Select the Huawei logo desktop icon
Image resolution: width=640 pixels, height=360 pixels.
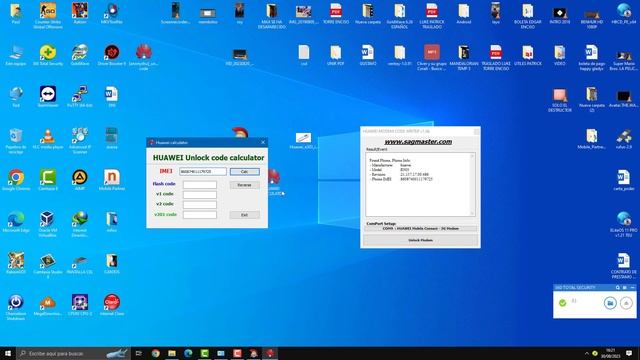tap(143, 57)
